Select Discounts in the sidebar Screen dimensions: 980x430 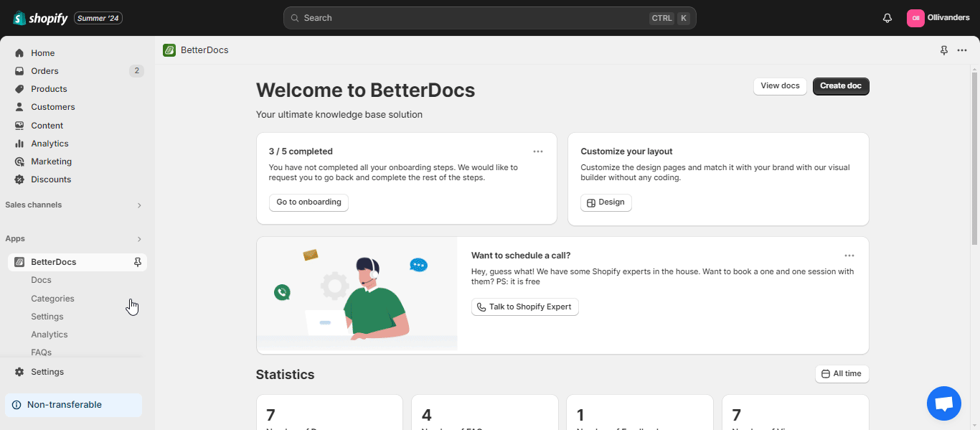50,179
